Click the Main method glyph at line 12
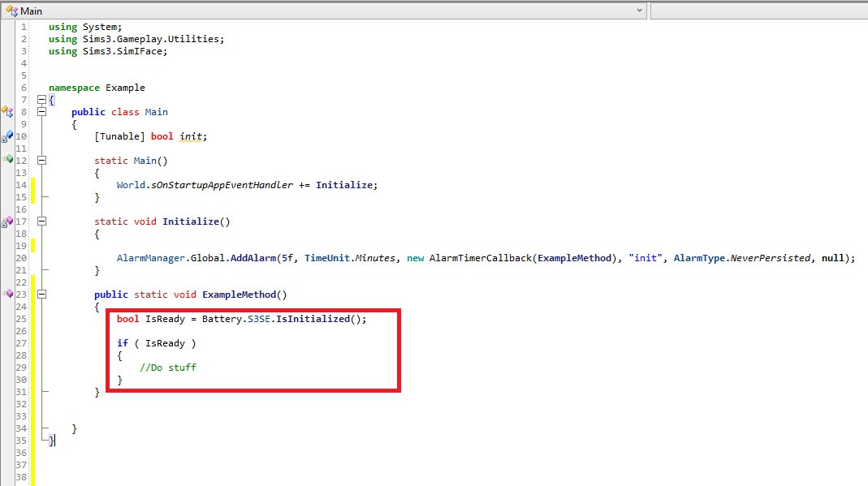868x486 pixels. 8,161
